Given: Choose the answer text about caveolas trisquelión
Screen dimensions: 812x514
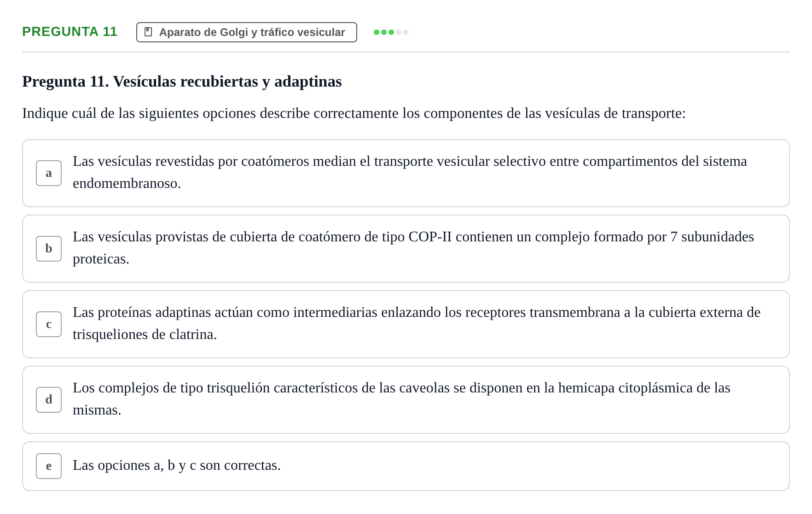Looking at the screenshot, I should pos(401,399).
